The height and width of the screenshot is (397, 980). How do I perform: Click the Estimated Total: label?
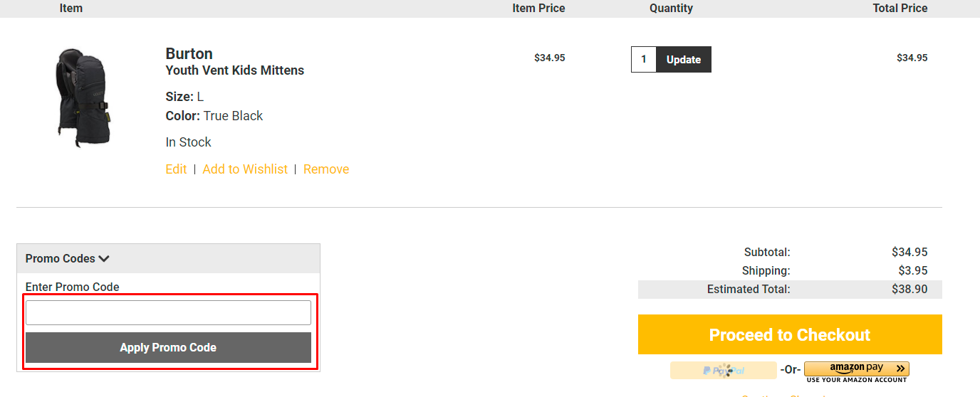point(749,289)
